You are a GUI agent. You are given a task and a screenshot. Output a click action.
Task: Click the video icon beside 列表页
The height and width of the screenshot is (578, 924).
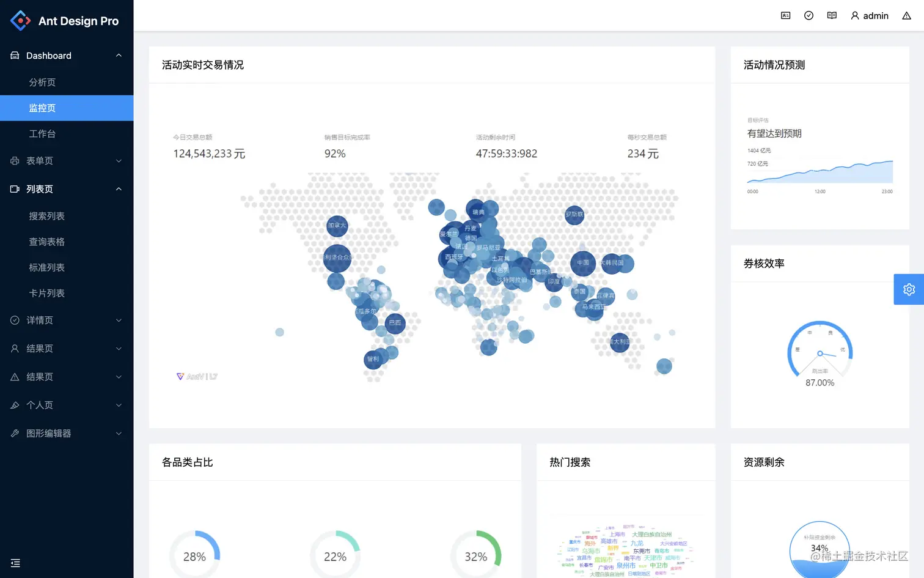click(x=15, y=189)
